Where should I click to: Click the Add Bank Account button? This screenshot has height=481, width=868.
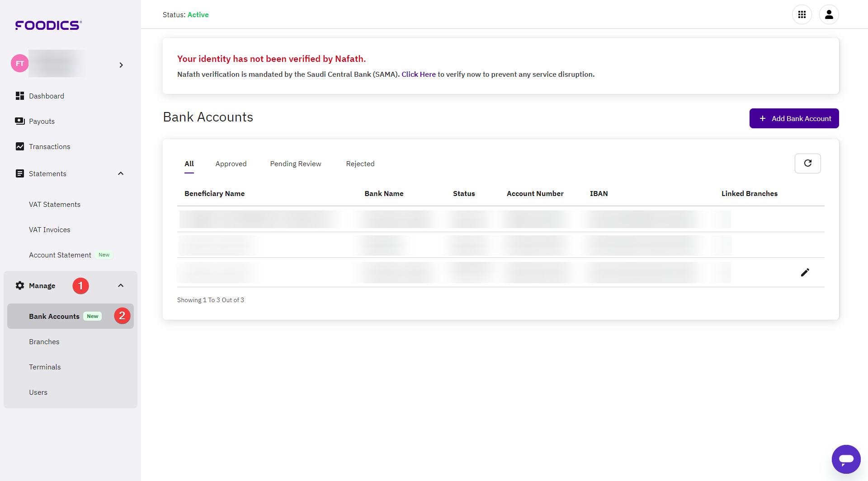coord(794,118)
